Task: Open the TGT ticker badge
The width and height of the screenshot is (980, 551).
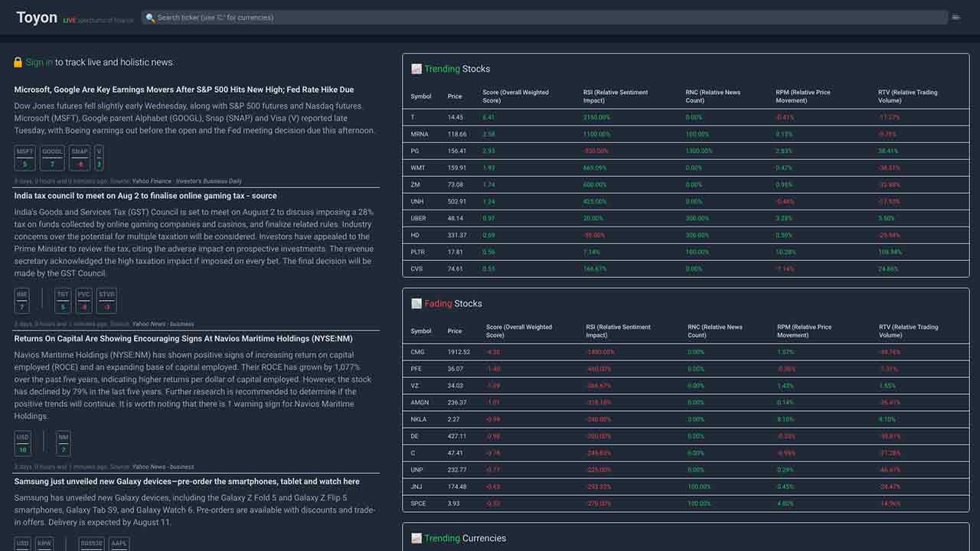Action: click(63, 301)
